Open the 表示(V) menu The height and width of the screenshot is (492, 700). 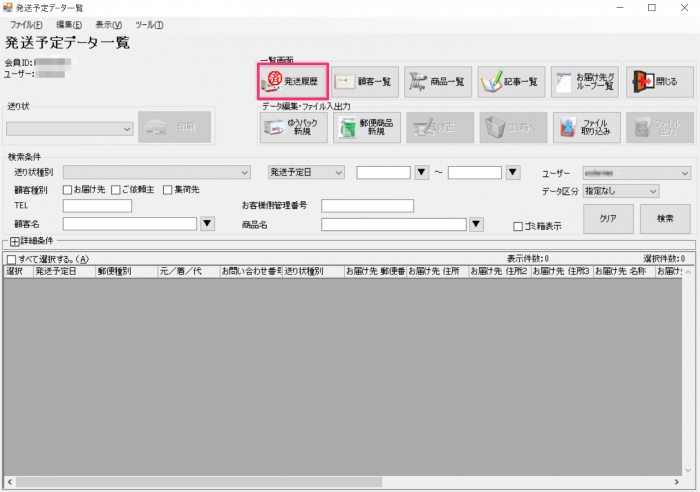(x=108, y=25)
